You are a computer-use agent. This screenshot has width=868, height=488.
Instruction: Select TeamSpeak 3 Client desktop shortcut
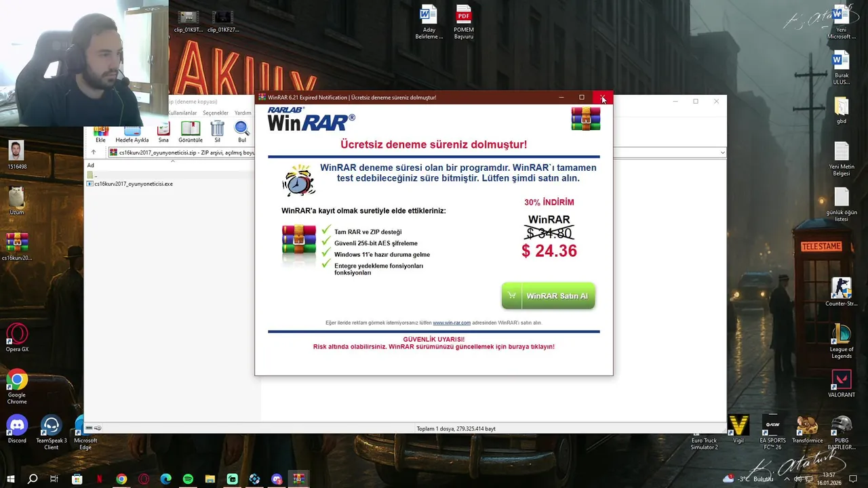click(x=52, y=433)
